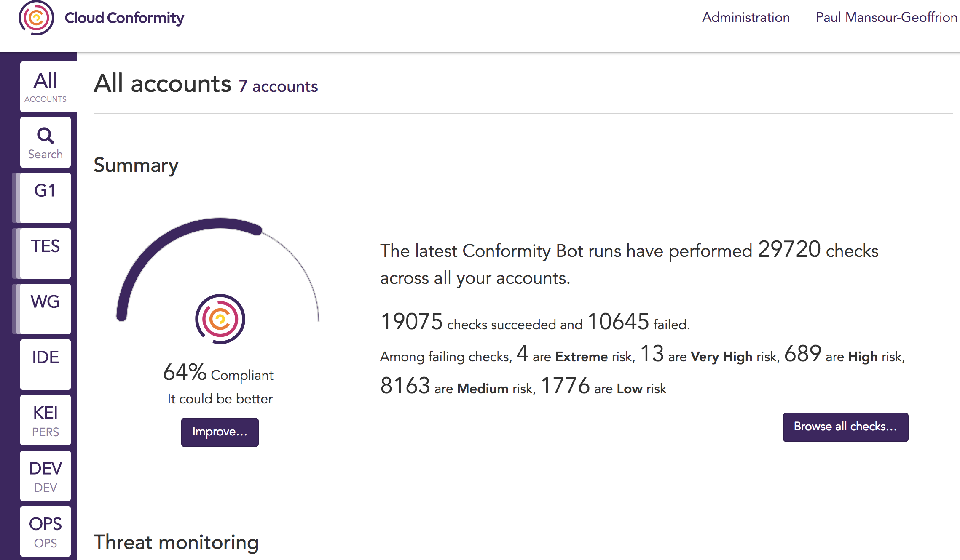The width and height of the screenshot is (960, 560).
Task: Open the Administration menu
Action: pyautogui.click(x=745, y=17)
